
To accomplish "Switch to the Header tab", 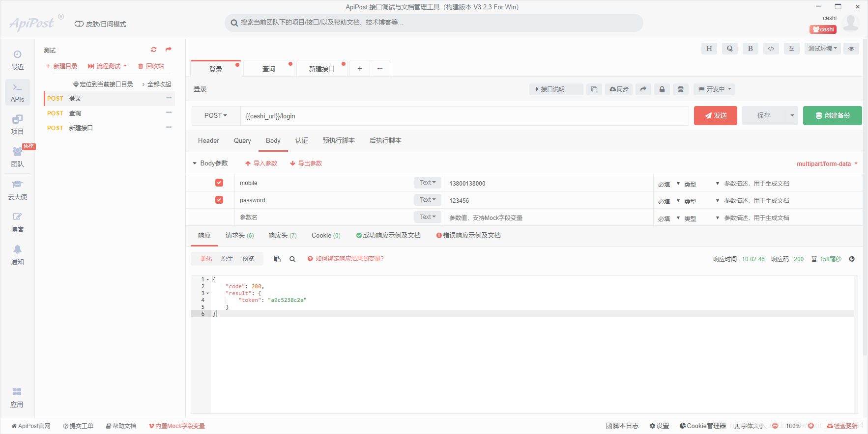I will pyautogui.click(x=208, y=141).
